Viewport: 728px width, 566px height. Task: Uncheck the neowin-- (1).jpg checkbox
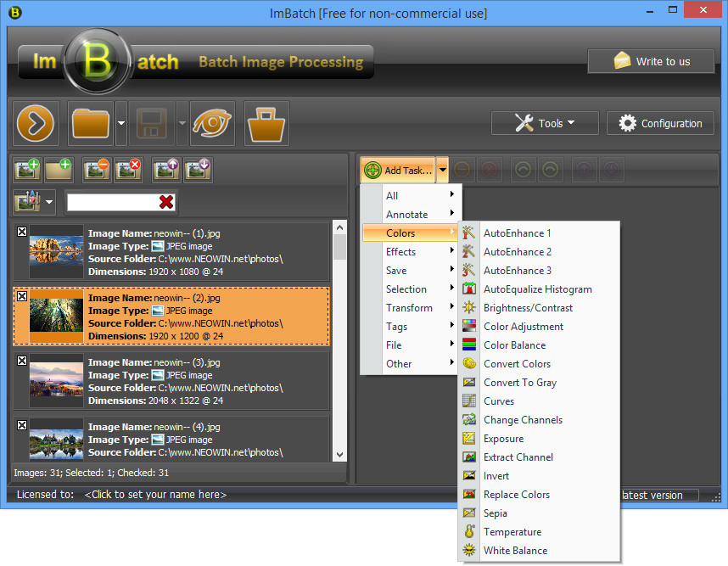coord(22,232)
